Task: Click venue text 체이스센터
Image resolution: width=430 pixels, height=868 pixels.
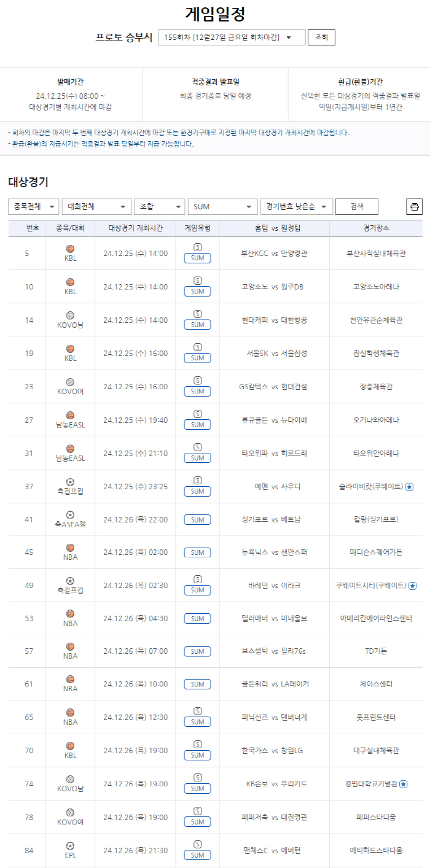Action: [376, 684]
